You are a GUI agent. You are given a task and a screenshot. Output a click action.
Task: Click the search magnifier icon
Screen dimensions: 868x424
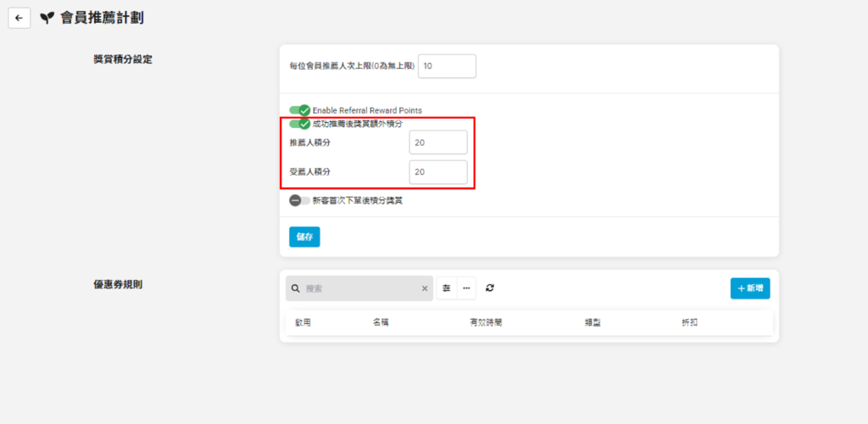[295, 288]
